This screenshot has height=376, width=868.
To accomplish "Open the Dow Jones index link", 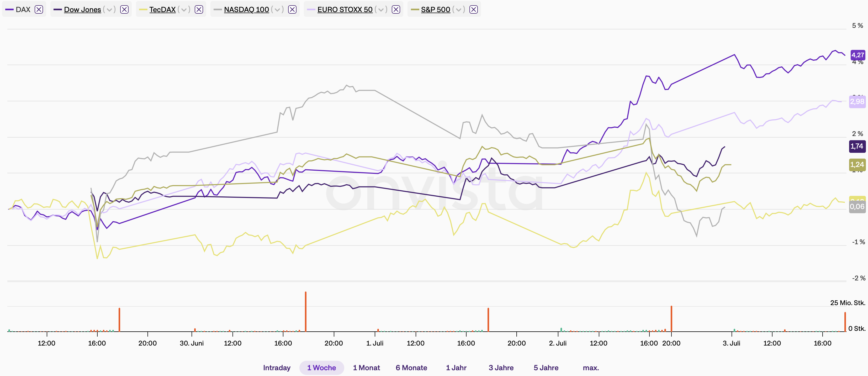I will tap(83, 9).
